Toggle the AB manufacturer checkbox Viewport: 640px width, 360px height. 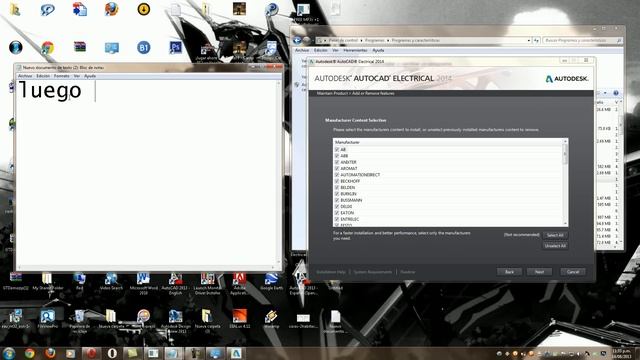[337, 149]
